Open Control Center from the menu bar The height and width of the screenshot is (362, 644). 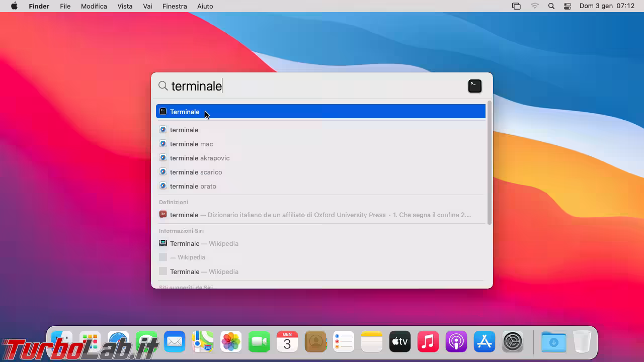[568, 6]
